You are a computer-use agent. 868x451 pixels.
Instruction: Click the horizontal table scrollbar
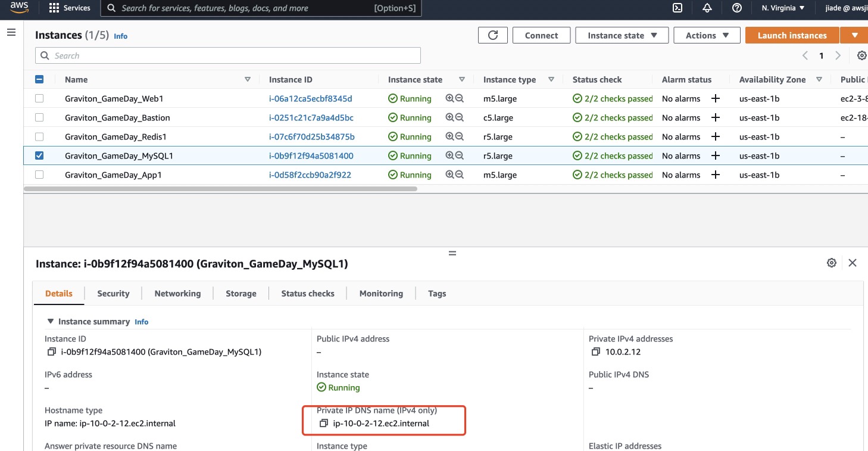(x=220, y=189)
